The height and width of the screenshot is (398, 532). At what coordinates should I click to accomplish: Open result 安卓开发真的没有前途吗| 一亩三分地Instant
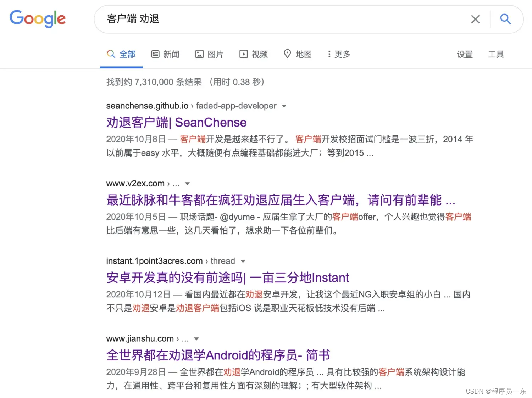[x=227, y=278]
